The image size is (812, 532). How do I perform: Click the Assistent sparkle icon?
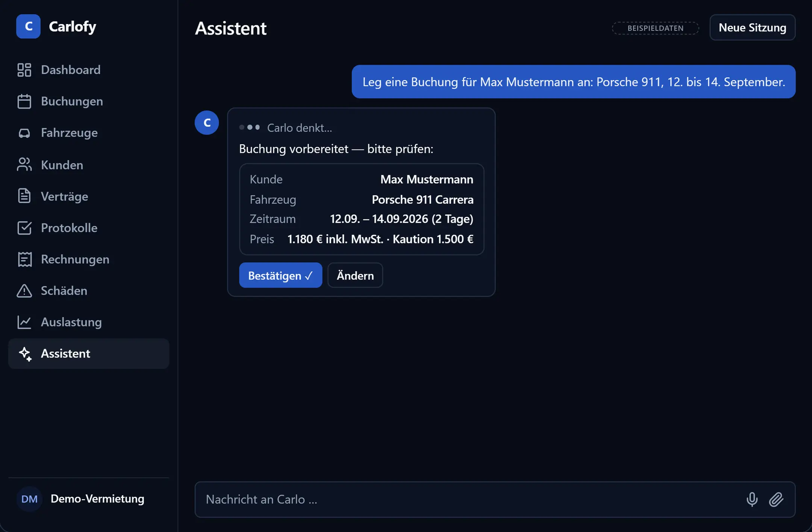click(25, 354)
